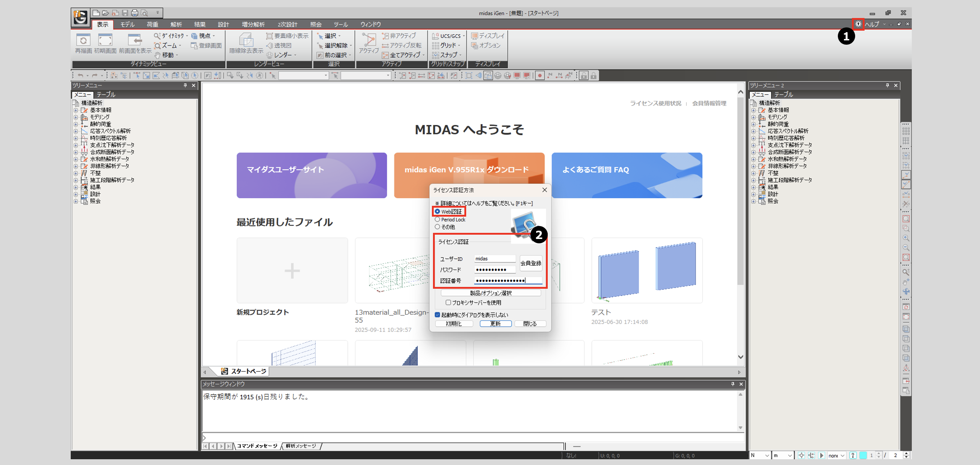Viewport: 980px width, 465px height.
Task: Expand 静的荷重 in left tree menu
Action: click(76, 124)
